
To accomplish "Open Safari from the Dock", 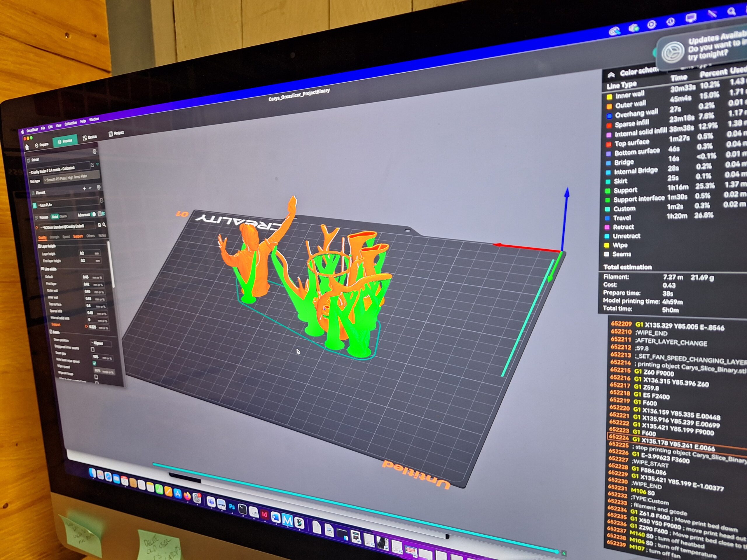I will [108, 477].
